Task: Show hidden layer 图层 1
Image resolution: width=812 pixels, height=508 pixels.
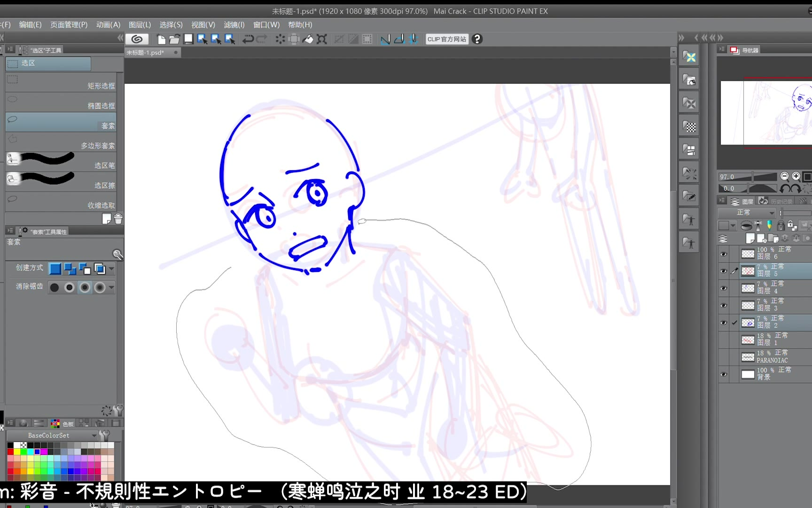Action: (x=724, y=340)
